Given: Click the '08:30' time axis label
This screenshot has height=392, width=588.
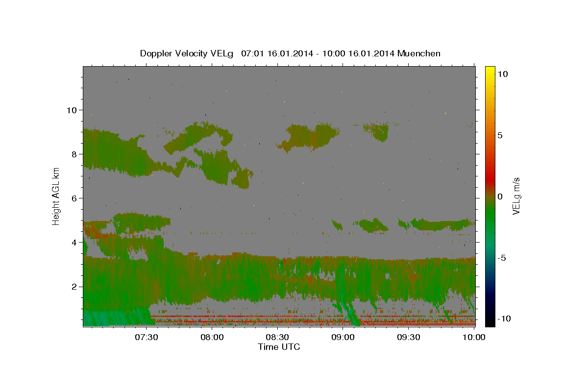Looking at the screenshot, I should (x=277, y=337).
